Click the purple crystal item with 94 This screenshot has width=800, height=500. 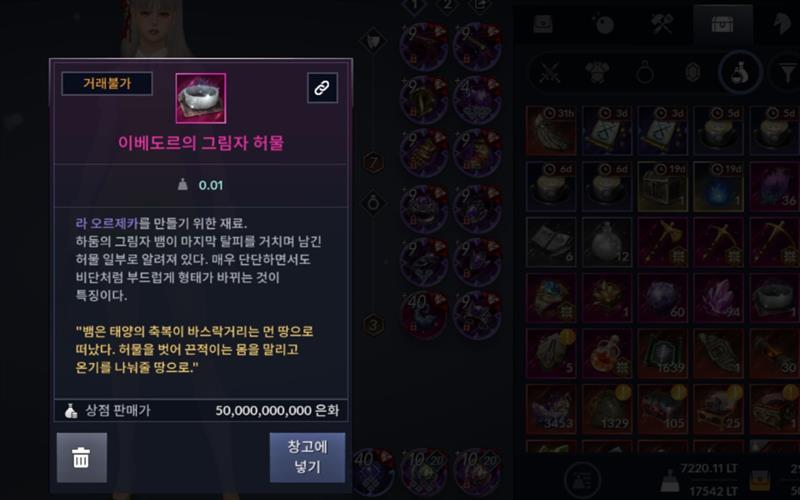pos(718,298)
